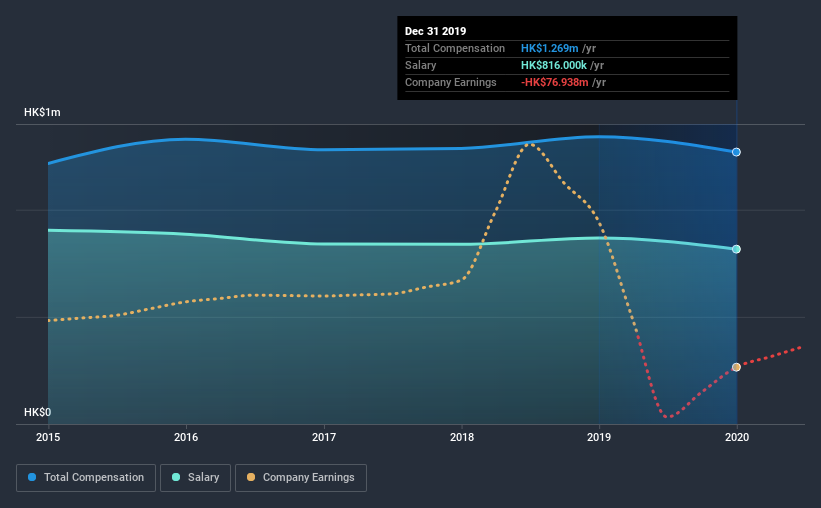Click the HK$1m y-axis label

tap(42, 113)
